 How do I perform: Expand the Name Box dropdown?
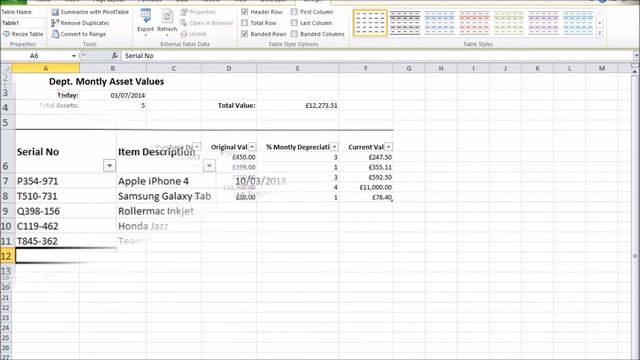tap(73, 56)
